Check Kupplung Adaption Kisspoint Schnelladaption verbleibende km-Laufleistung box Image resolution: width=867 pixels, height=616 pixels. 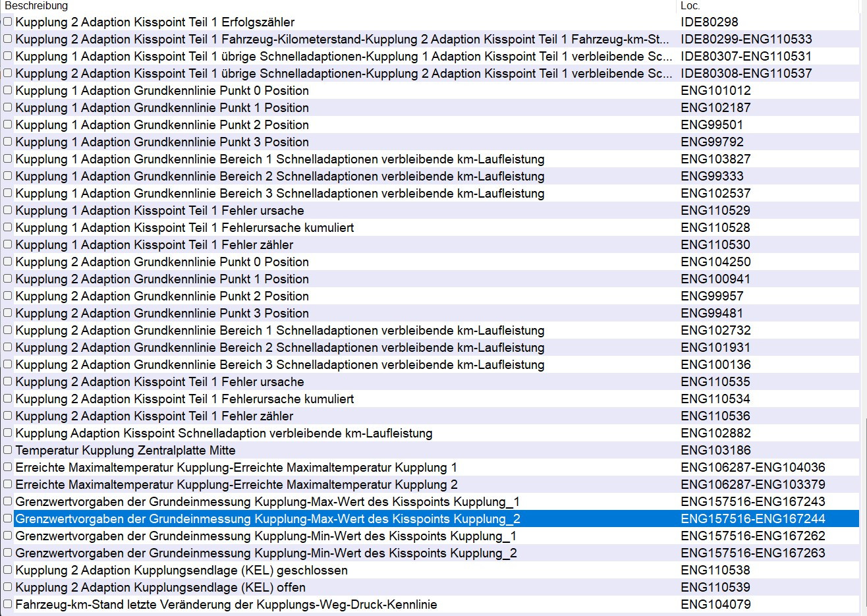click(8, 433)
